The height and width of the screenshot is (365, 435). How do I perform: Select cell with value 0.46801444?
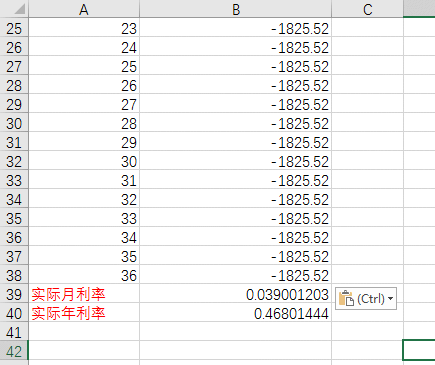coord(236,313)
